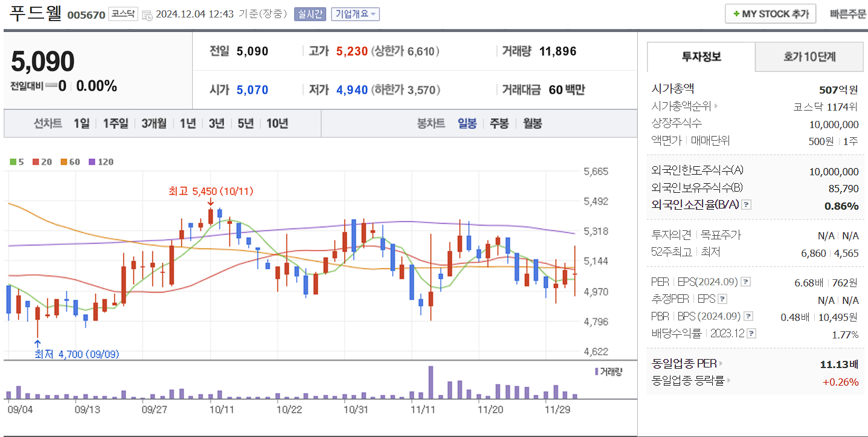This screenshot has width=868, height=437.
Task: Click the help icon beside 외국인소진율(B/A)
Action: tap(746, 204)
